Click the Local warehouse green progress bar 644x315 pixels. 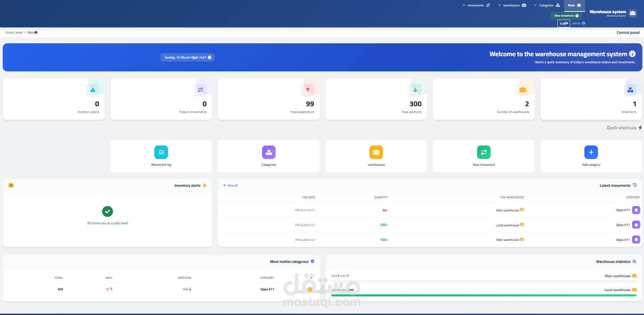click(484, 295)
